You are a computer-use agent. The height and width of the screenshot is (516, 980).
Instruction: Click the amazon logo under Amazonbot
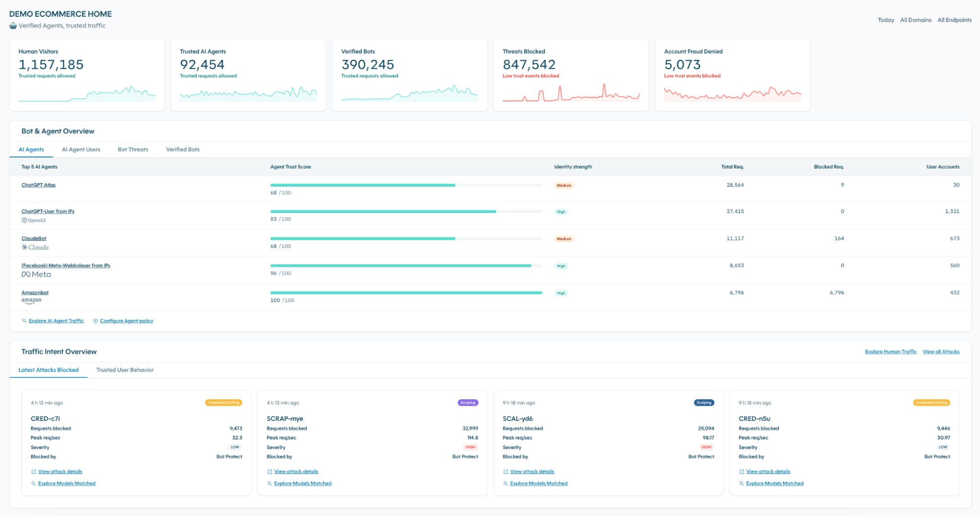point(31,300)
